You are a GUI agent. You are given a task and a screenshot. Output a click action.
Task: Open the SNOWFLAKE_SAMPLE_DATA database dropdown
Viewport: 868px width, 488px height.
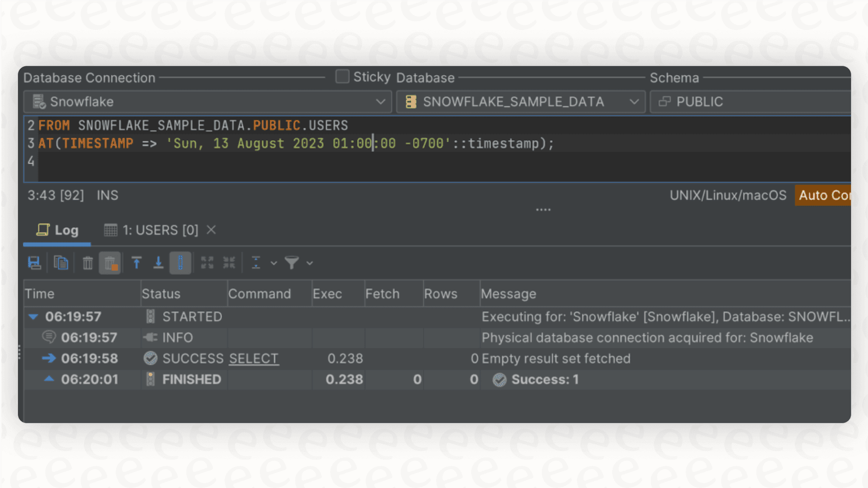(634, 101)
